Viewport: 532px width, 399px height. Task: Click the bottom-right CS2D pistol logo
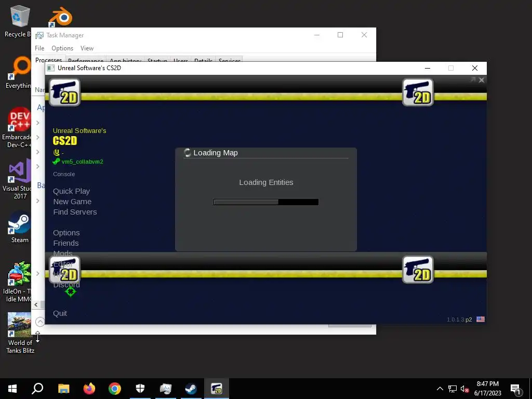pyautogui.click(x=418, y=270)
